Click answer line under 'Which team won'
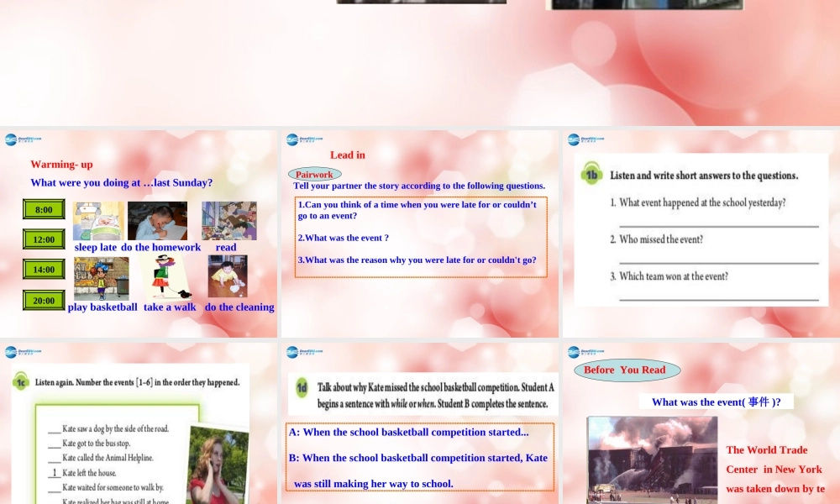This screenshot has width=840, height=504. tap(719, 299)
